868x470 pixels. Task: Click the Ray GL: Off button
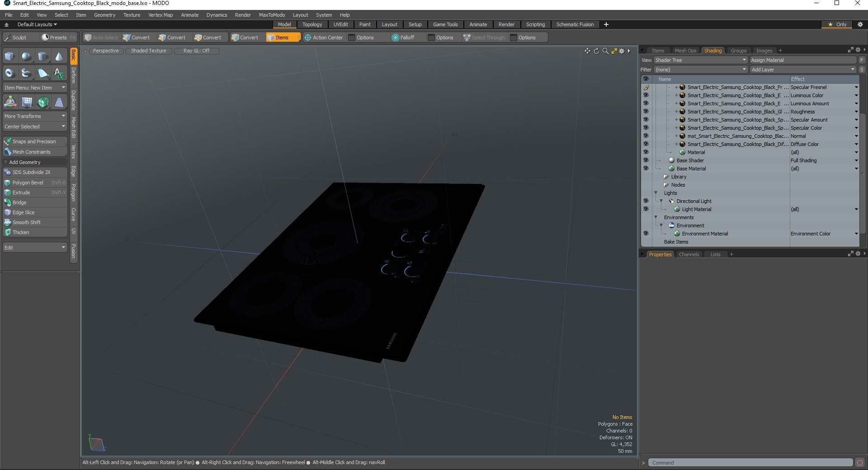196,51
